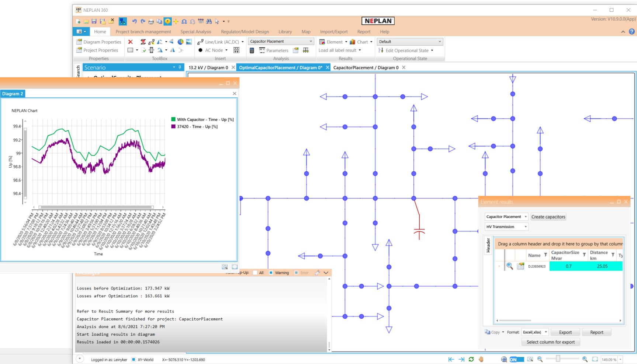Open the Capacitor Placement analysis dropdown in ribbon

pyautogui.click(x=281, y=41)
